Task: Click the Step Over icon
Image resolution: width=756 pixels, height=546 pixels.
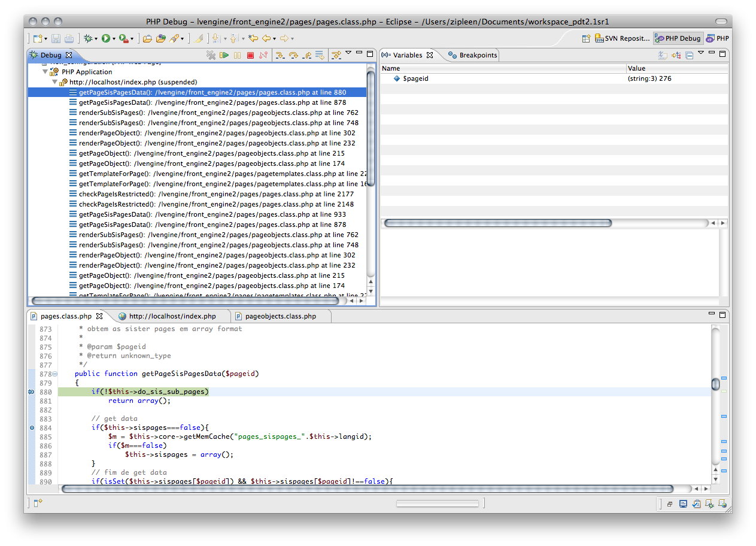Action: point(293,55)
